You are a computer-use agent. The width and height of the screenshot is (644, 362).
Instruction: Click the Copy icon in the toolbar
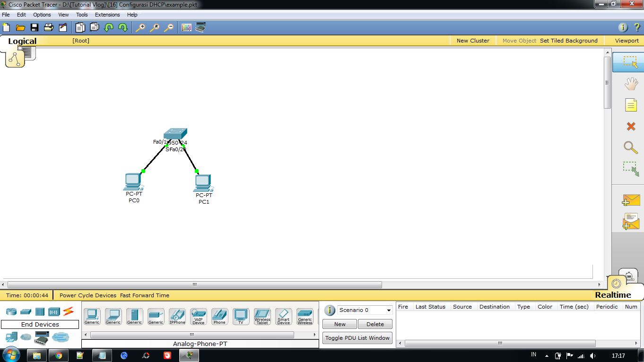point(80,27)
